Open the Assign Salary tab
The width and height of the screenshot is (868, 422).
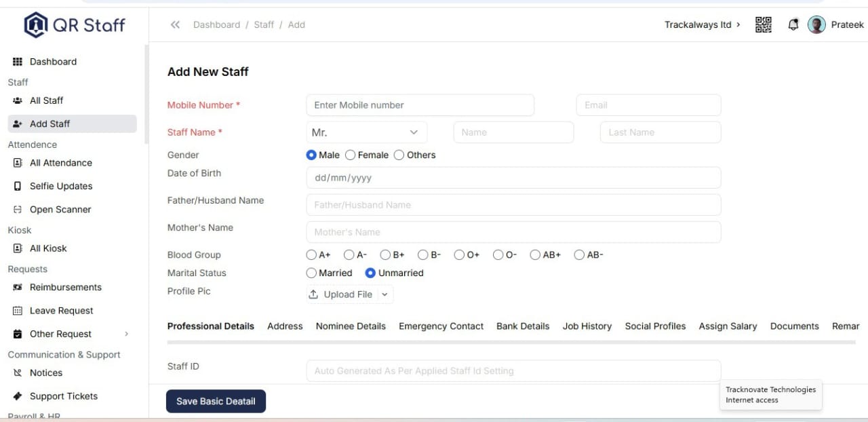pyautogui.click(x=728, y=326)
